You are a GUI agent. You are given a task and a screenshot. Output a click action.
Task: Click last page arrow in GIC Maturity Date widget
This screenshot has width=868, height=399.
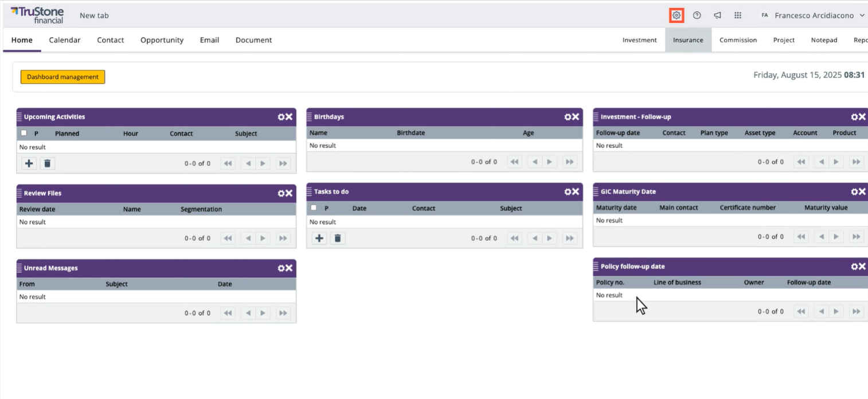tap(856, 236)
